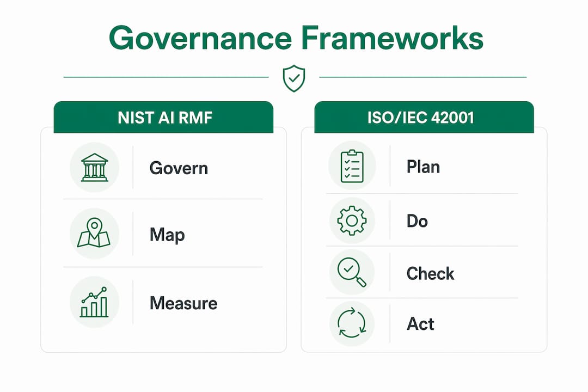Screen dimensions: 588x392
Task: Select the ISO/IEC 42001 header
Action: click(424, 117)
